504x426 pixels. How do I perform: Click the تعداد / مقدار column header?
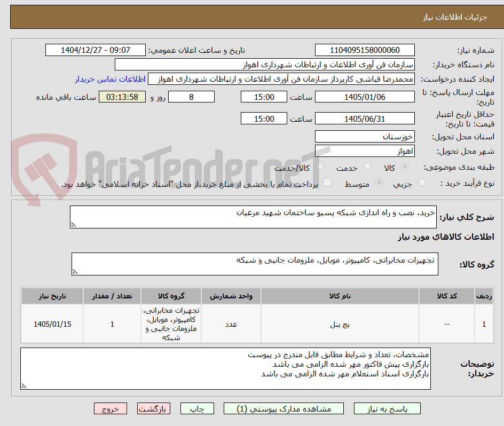112,296
